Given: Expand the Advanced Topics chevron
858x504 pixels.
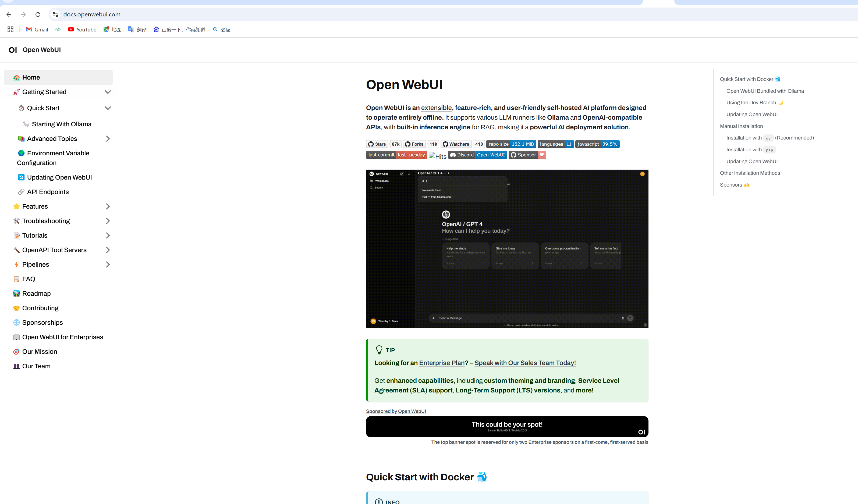Looking at the screenshot, I should [x=108, y=139].
